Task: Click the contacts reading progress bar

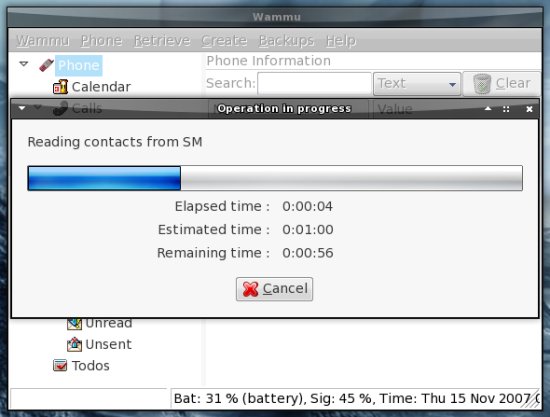Action: pos(275,178)
